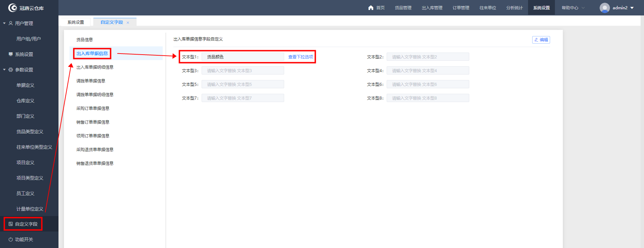The width and height of the screenshot is (644, 248).
Task: Click the user icon beside 用户管理
Action: coord(11,23)
